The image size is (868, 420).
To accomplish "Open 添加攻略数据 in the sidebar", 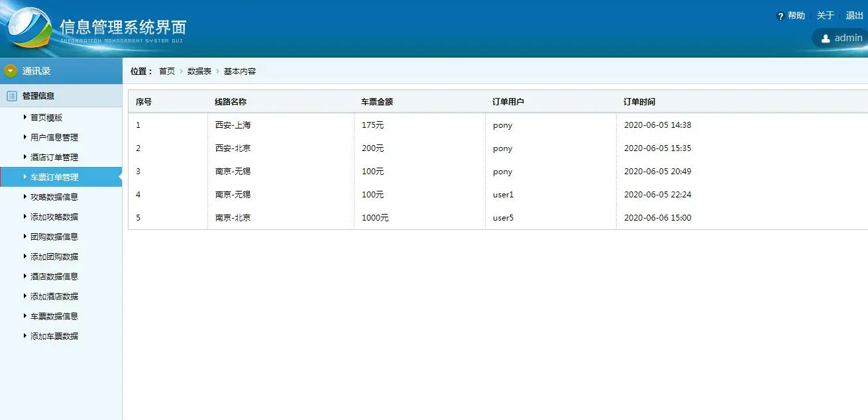I will point(54,217).
